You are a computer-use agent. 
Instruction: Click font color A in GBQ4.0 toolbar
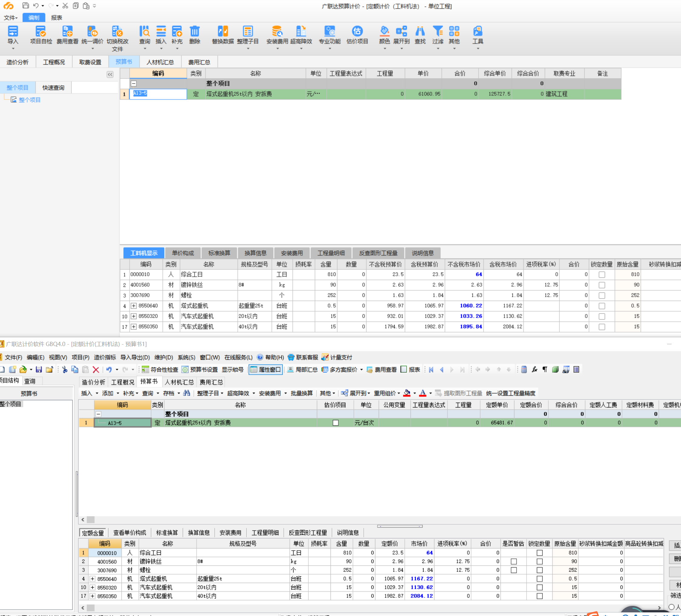coord(423,393)
